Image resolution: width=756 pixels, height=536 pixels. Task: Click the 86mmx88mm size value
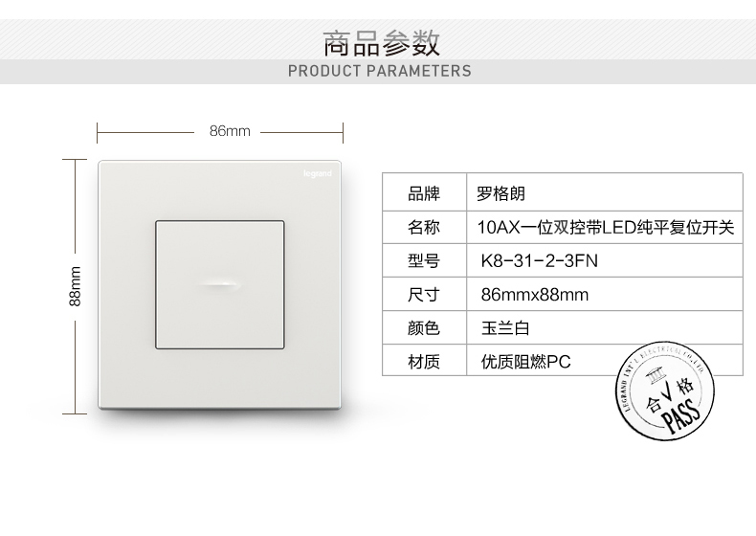(534, 295)
